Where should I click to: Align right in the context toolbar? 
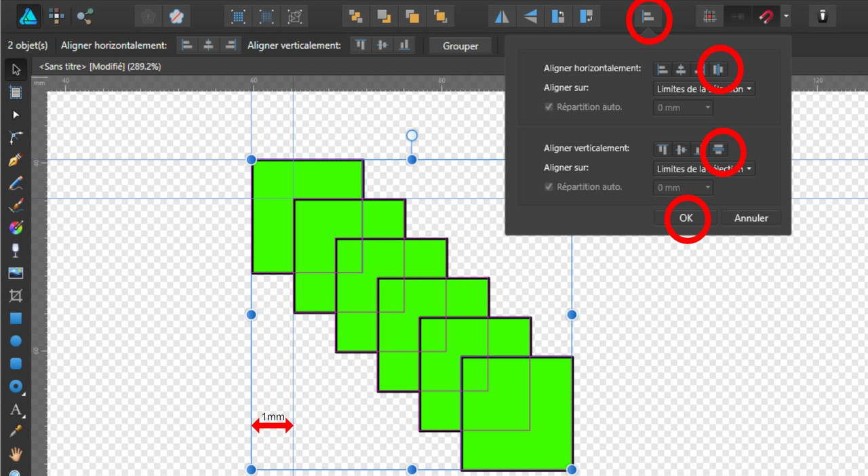(231, 45)
